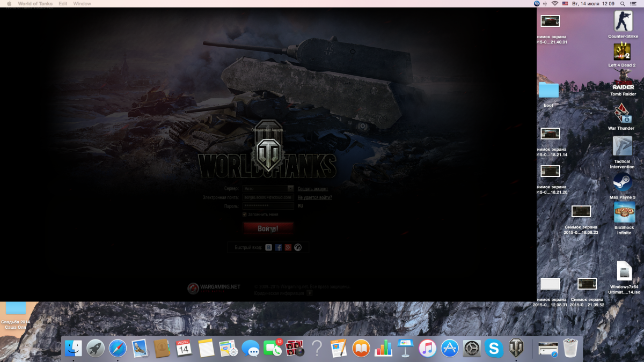Follow the Создать аккаунт link
The width and height of the screenshot is (644, 362).
[313, 189]
